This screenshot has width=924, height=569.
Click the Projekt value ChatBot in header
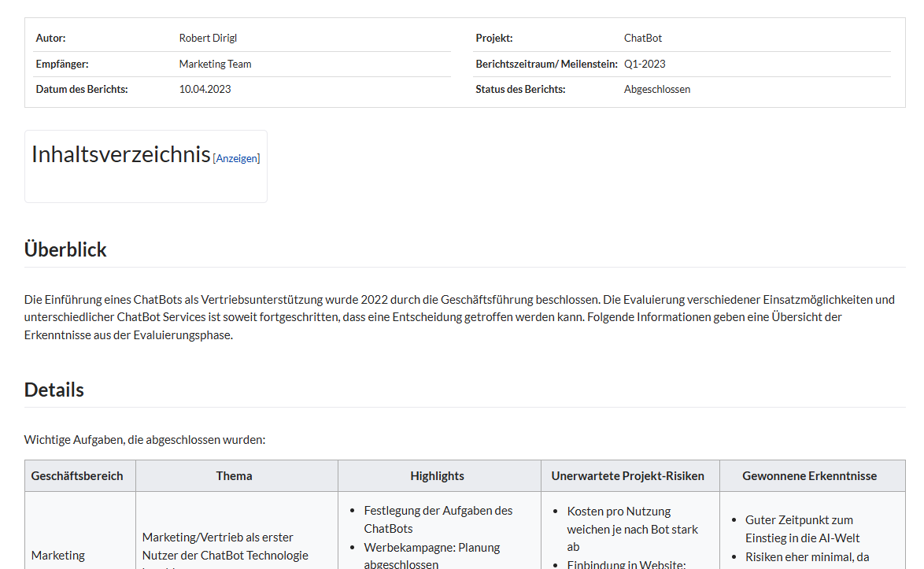click(x=643, y=38)
